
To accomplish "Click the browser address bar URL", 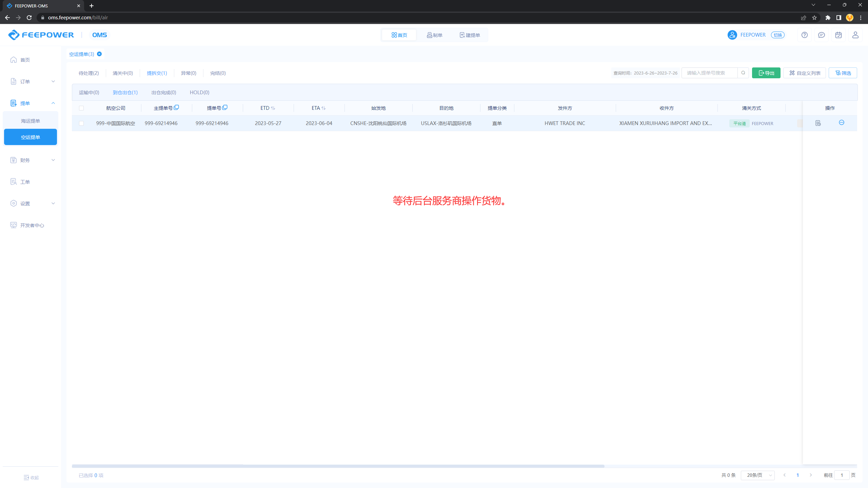I will (x=78, y=18).
